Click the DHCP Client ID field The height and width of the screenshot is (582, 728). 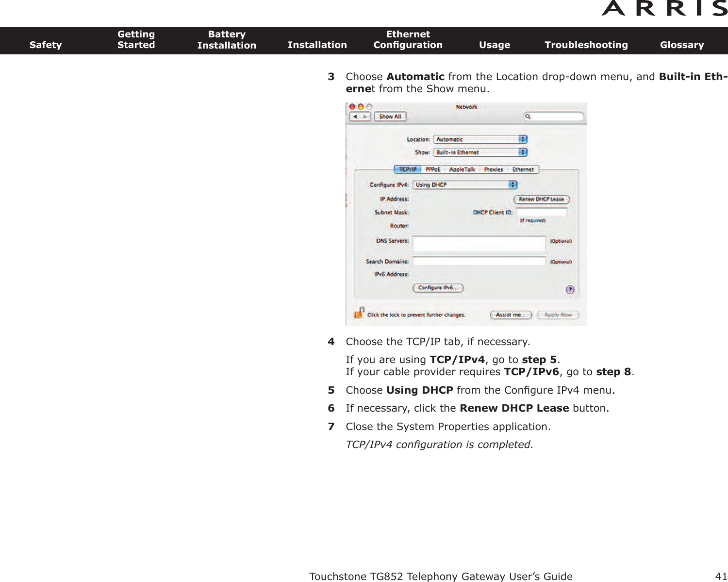click(x=542, y=212)
